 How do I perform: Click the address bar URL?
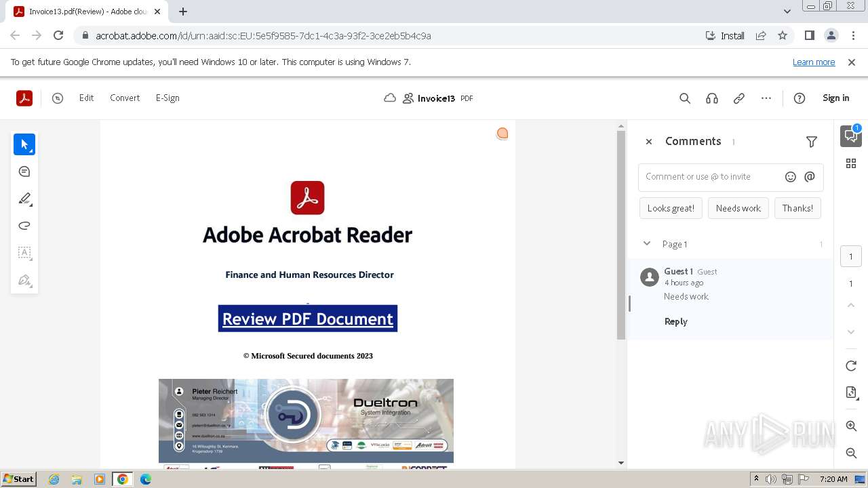point(263,36)
